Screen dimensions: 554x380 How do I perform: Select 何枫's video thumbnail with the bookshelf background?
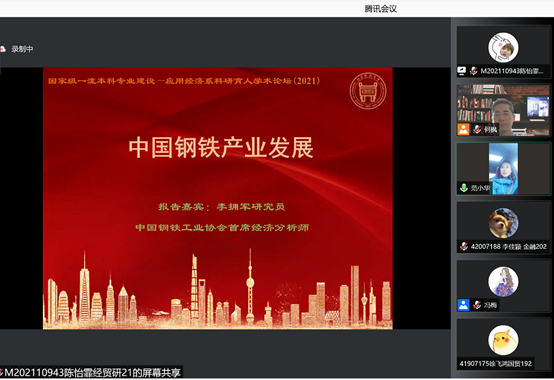click(503, 110)
